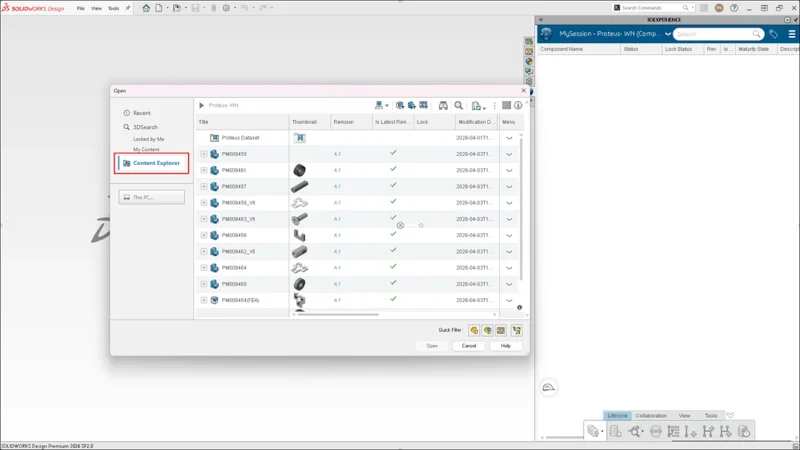800x450 pixels.
Task: Open the structure view dropdown in the dialog toolbar
Action: point(381,106)
